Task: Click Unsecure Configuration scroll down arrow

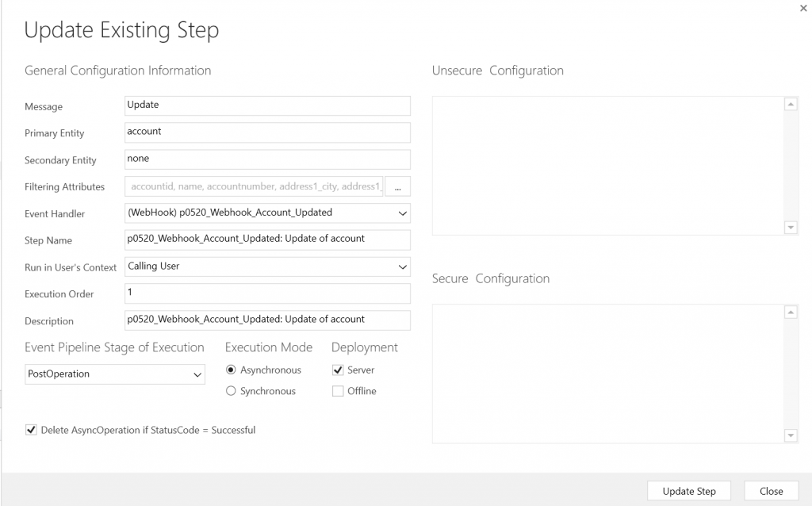Action: tap(791, 228)
